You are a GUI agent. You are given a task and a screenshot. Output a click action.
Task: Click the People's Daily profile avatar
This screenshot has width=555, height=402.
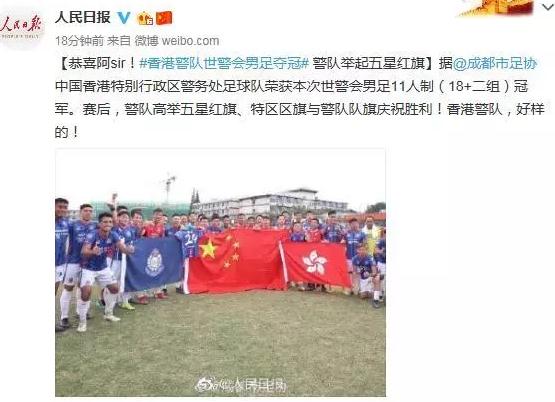pyautogui.click(x=22, y=26)
